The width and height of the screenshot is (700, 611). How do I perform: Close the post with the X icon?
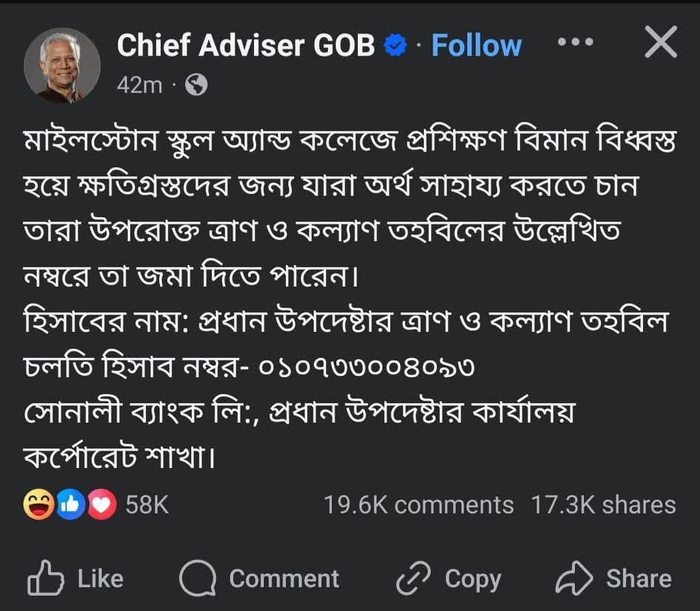coord(660,43)
